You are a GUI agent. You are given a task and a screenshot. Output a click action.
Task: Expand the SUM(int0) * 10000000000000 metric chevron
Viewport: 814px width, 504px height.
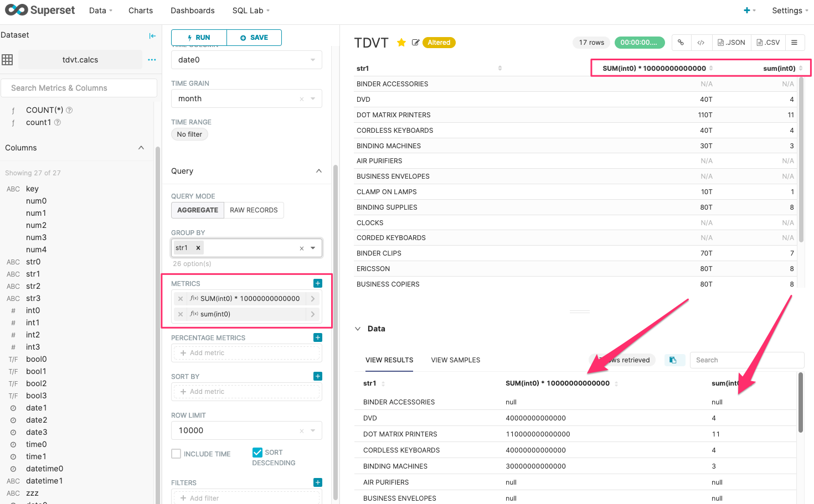pyautogui.click(x=313, y=299)
